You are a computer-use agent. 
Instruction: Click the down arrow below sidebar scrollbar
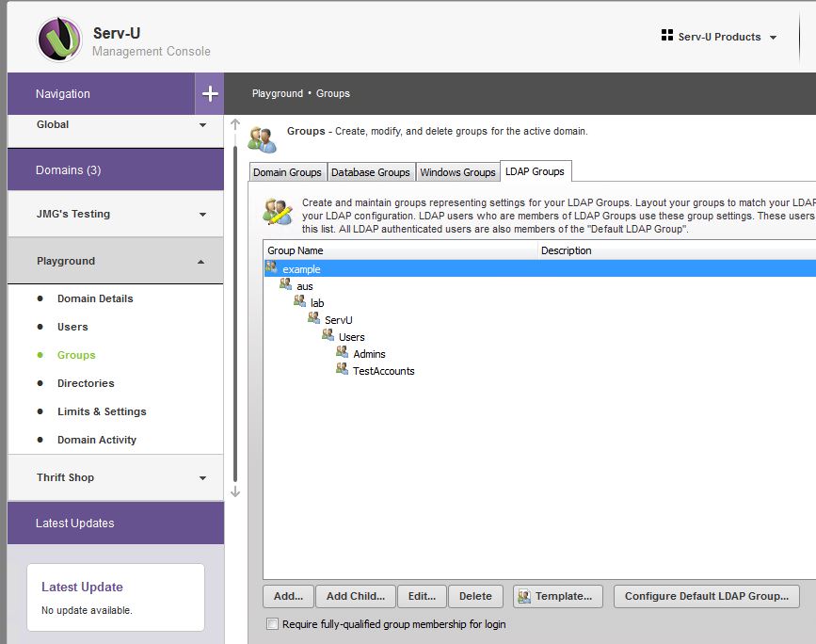coord(235,491)
